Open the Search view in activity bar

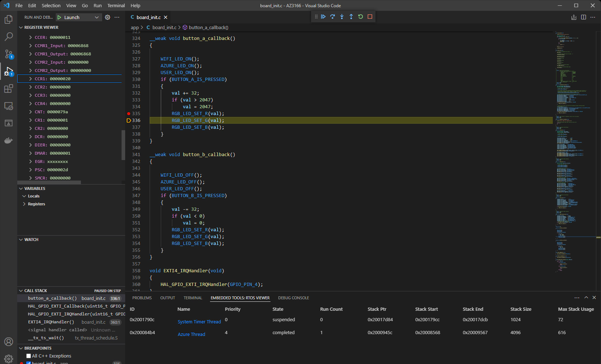point(9,36)
